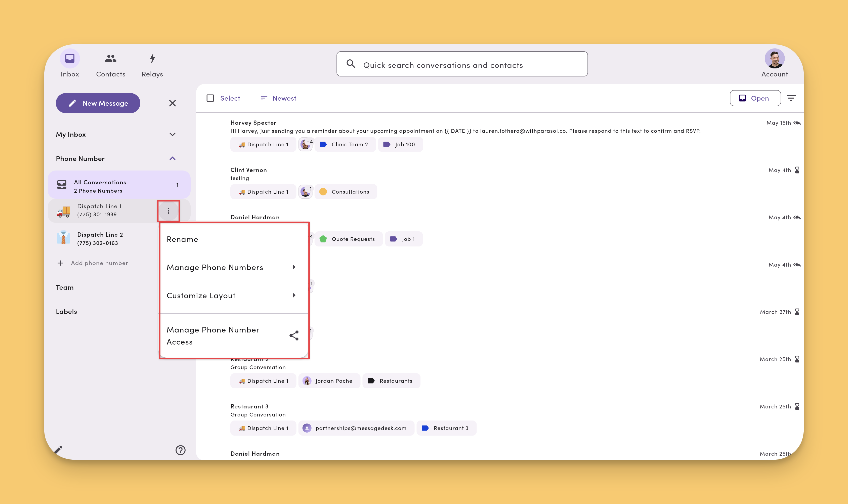The image size is (848, 504).
Task: Tick the Select checkbox
Action: tap(210, 98)
